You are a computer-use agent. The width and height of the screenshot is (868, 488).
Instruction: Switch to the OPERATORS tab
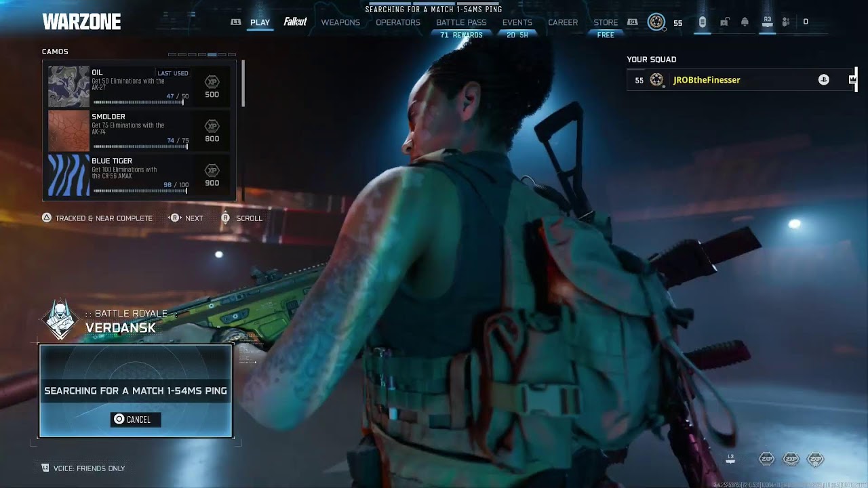coord(398,22)
